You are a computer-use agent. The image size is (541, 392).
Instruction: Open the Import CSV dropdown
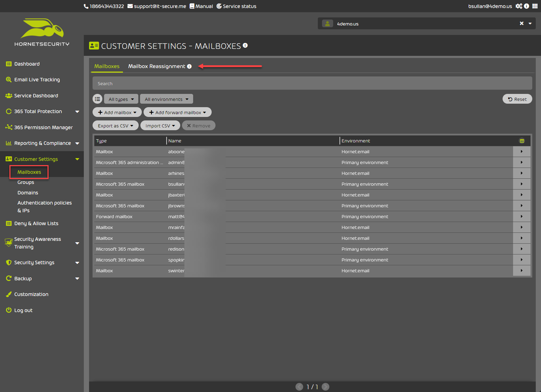[x=160, y=126]
